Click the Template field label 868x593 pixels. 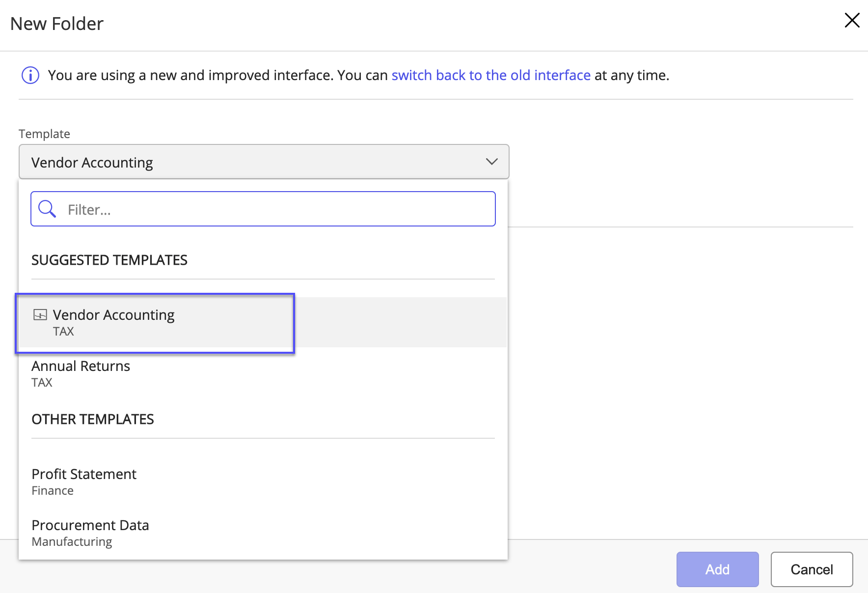tap(44, 134)
